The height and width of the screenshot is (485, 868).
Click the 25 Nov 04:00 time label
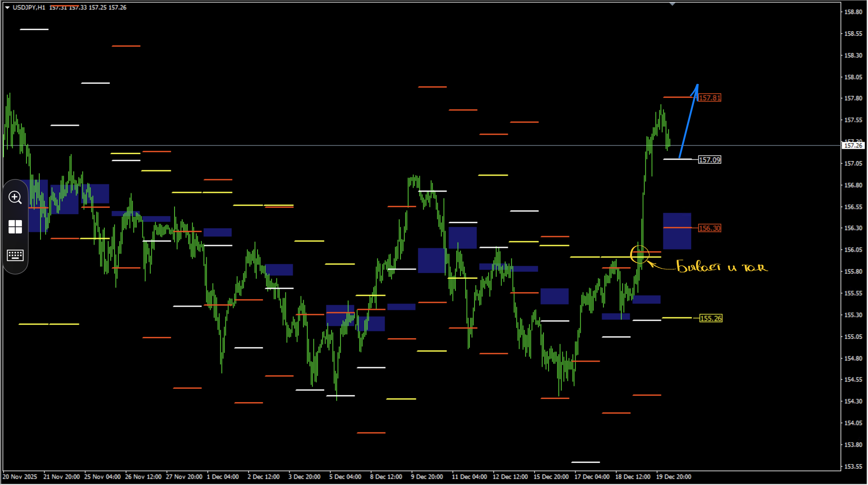tap(102, 477)
